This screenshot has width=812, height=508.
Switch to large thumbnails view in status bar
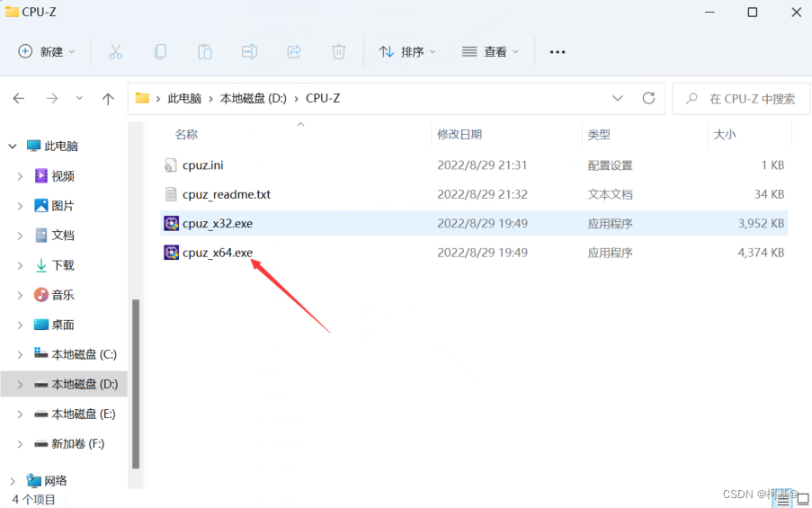tap(803, 499)
